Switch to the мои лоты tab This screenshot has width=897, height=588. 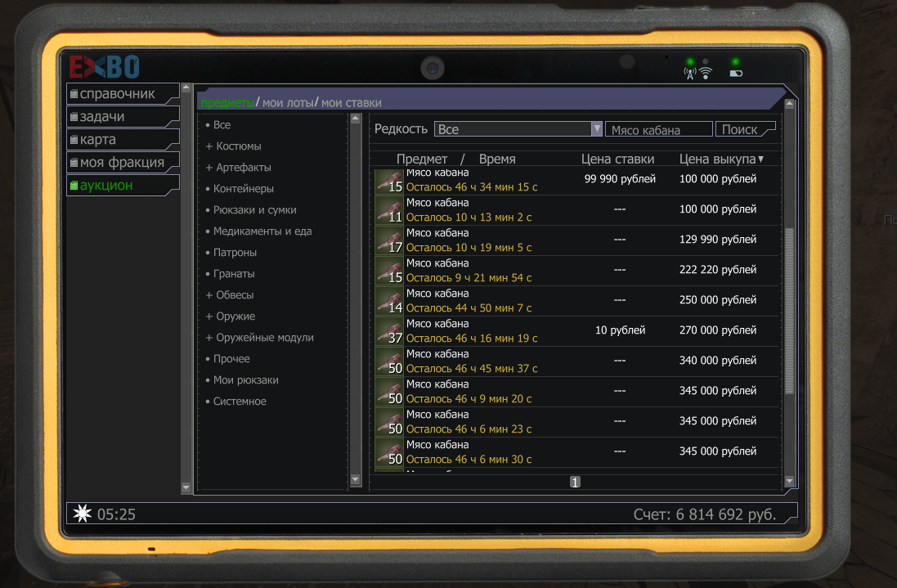[288, 103]
